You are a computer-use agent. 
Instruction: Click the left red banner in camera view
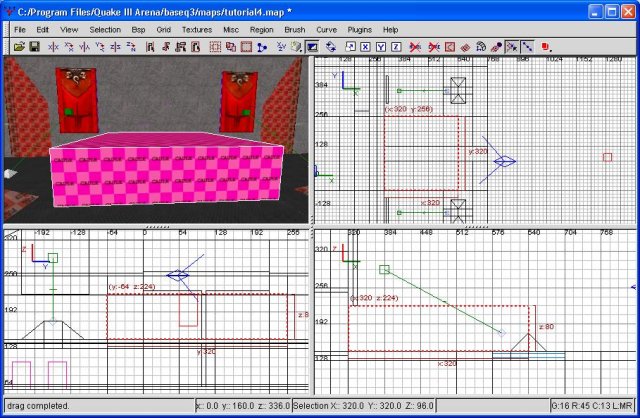click(x=78, y=100)
